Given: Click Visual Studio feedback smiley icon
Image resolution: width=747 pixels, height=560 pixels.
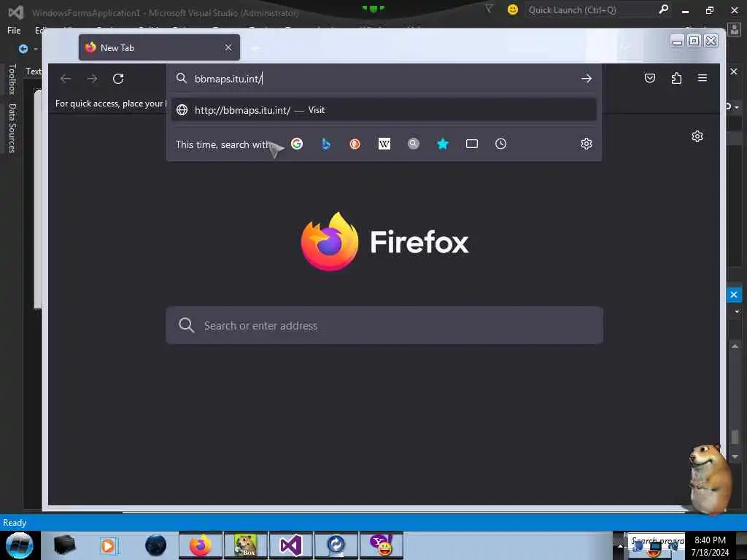Looking at the screenshot, I should 513,9.
